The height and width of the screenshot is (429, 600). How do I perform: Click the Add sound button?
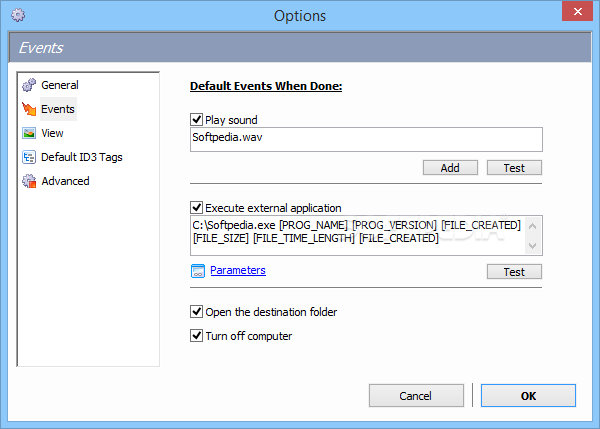pos(450,168)
